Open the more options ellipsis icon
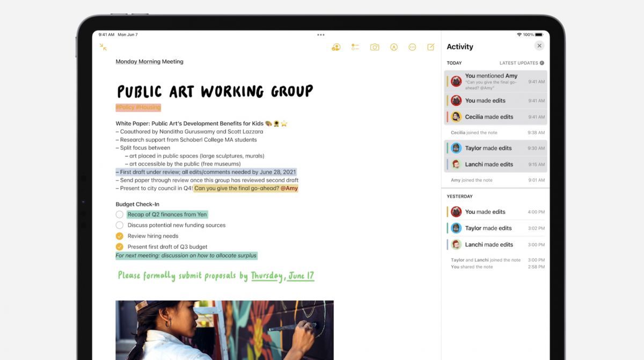The width and height of the screenshot is (644, 360). [412, 47]
